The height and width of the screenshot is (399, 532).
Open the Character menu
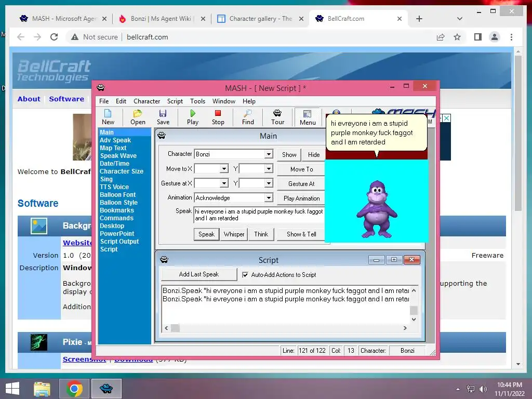(x=147, y=101)
